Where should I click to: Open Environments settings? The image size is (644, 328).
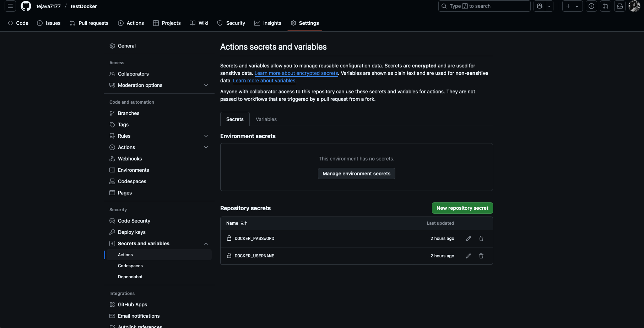click(159, 170)
